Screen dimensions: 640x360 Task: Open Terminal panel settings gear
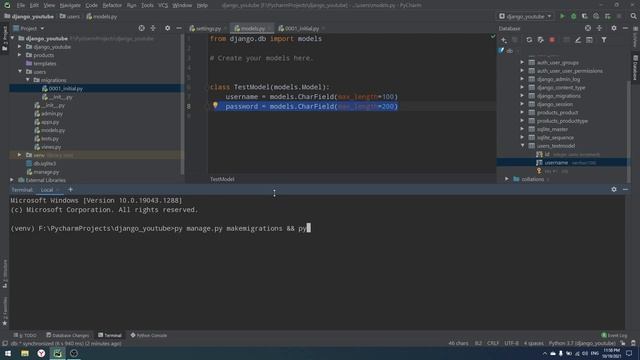(614, 189)
